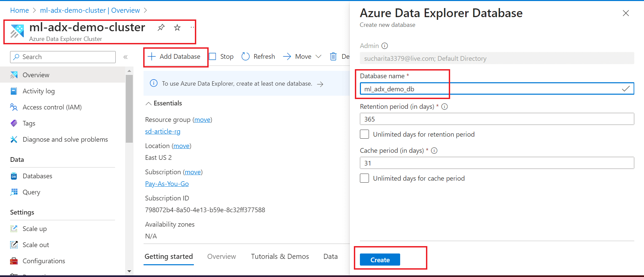
Task: Open Diagnose and solve problems
Action: click(x=65, y=139)
